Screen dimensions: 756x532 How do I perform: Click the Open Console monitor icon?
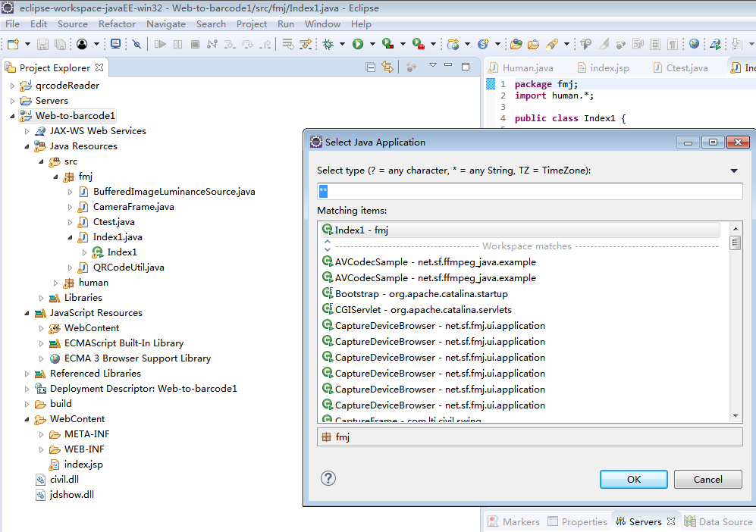click(116, 44)
